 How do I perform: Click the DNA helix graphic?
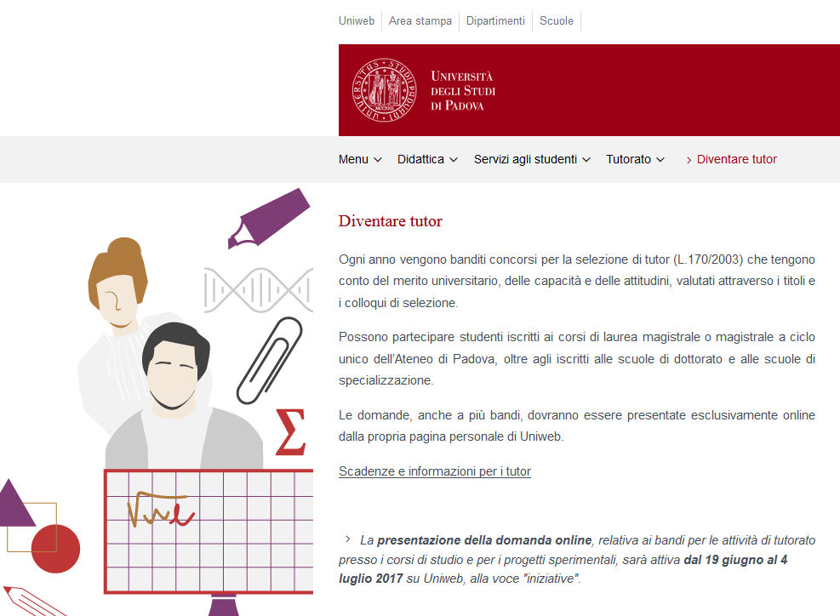(257, 290)
